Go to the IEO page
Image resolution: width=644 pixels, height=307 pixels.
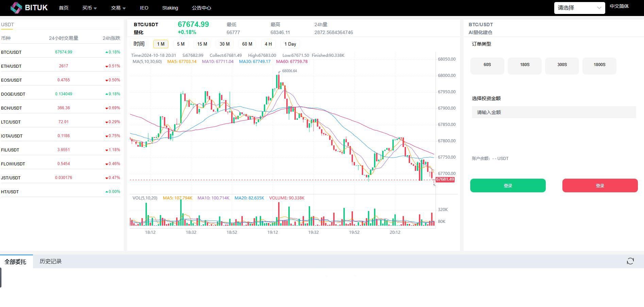pos(144,8)
